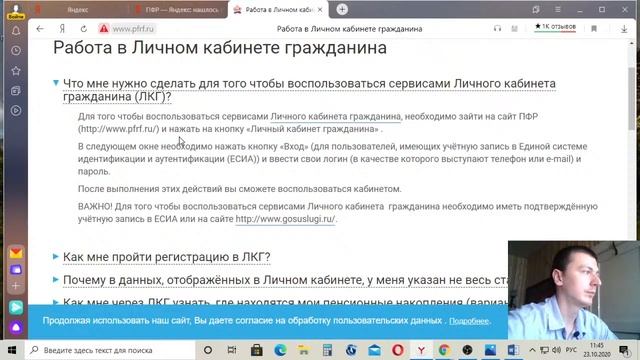Bookmark this page with the bookmark icon
This screenshot has width=640, height=360.
(x=594, y=29)
